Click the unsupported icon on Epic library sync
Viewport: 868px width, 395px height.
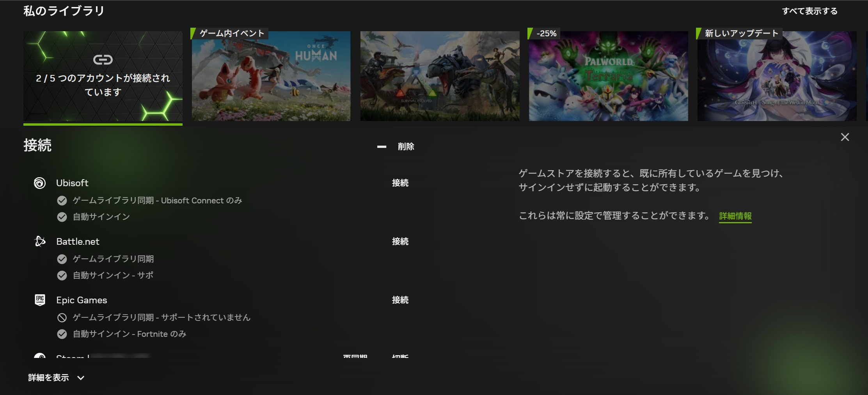click(62, 318)
